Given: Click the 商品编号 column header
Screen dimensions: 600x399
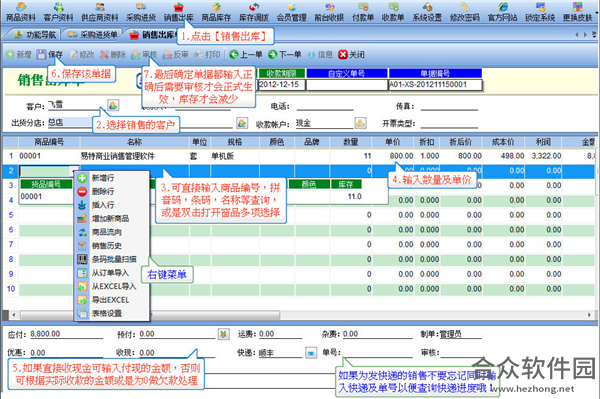Looking at the screenshot, I should tap(49, 142).
